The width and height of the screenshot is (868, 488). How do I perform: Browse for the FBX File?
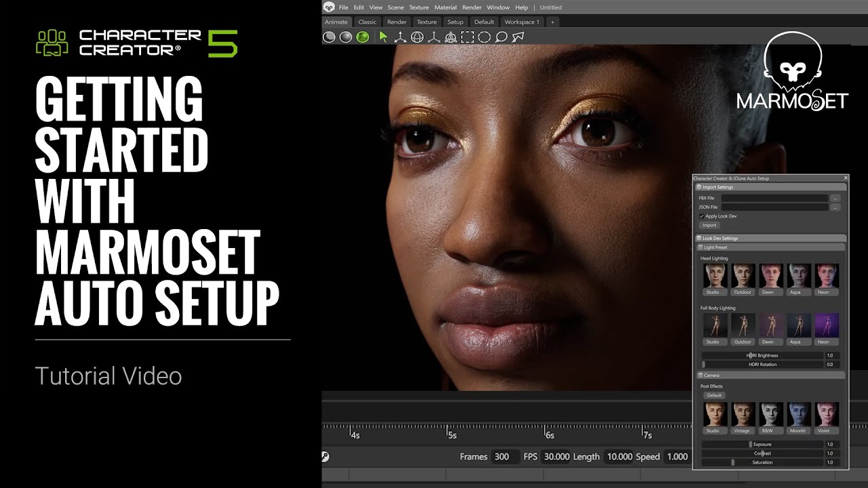click(835, 198)
